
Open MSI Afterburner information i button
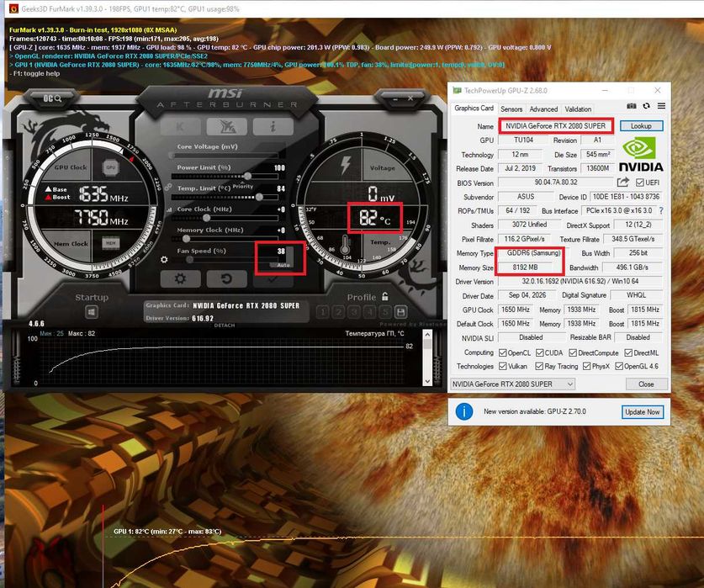(273, 127)
